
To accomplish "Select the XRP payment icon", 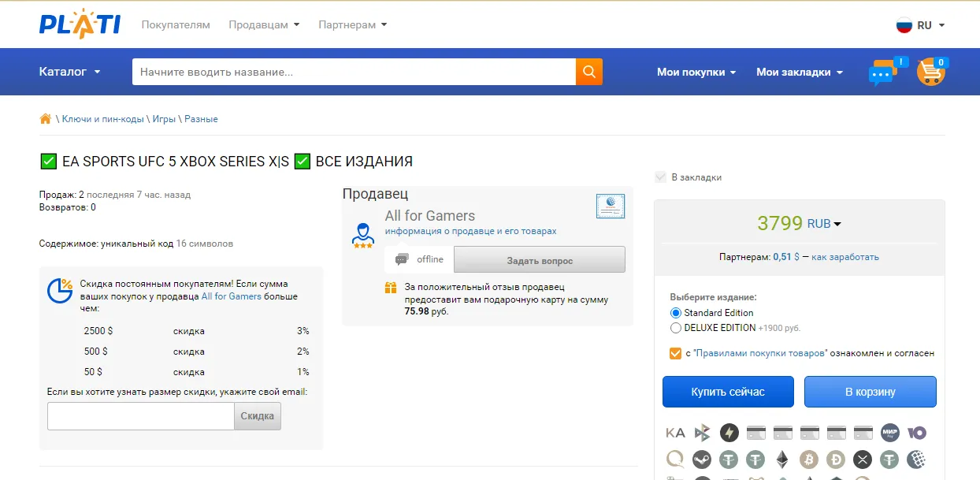I will (863, 459).
